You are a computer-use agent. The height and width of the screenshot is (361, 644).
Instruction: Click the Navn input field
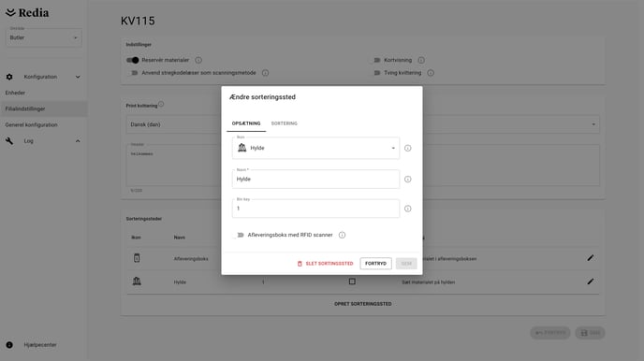[x=315, y=180]
